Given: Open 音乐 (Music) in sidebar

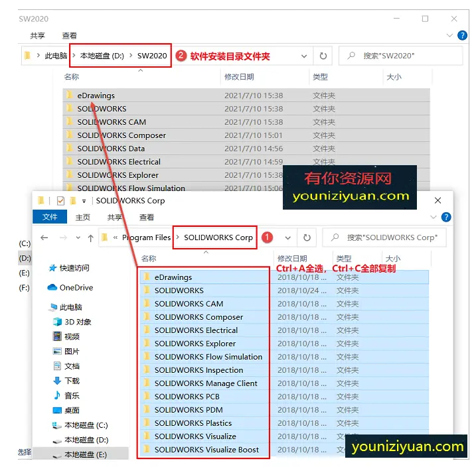Looking at the screenshot, I should point(66,395).
